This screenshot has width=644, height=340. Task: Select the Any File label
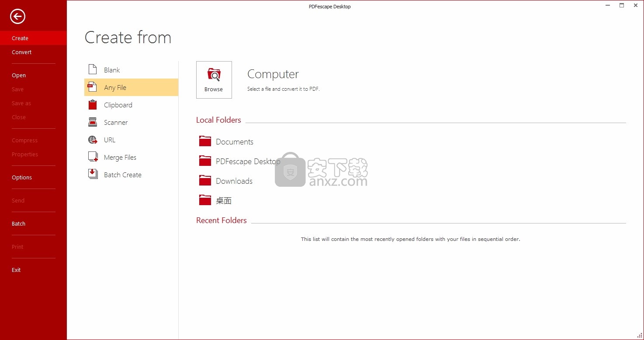tap(115, 87)
